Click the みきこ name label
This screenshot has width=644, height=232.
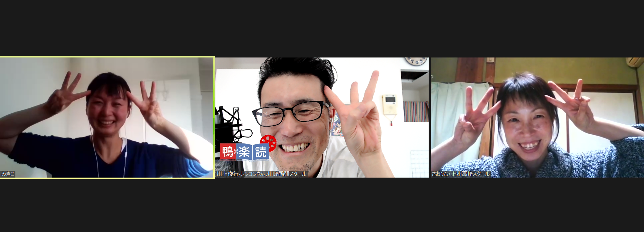pyautogui.click(x=8, y=174)
